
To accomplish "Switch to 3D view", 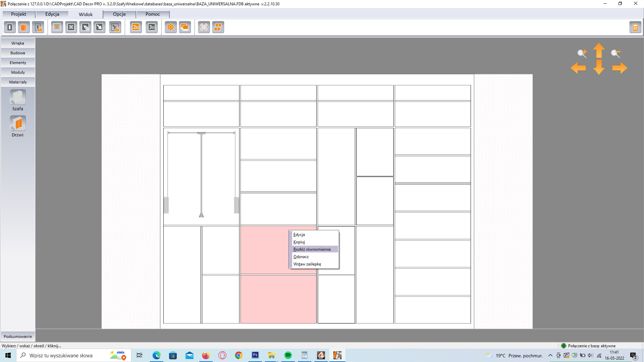I will coord(152,27).
